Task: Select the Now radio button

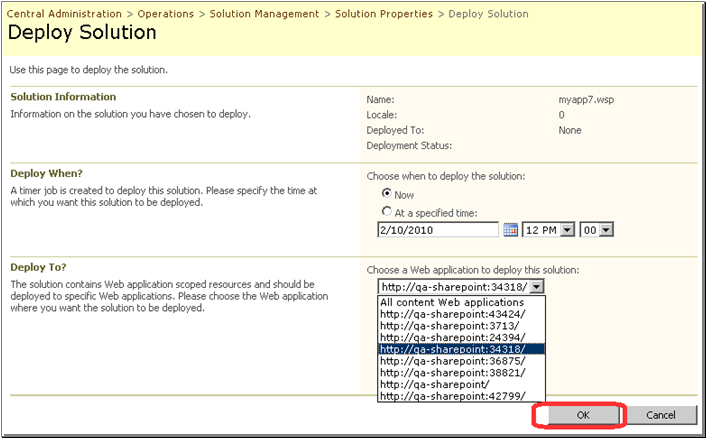Action: (386, 193)
